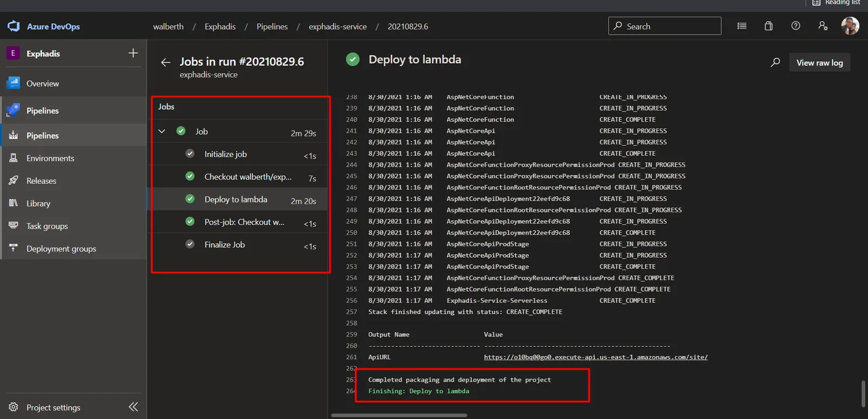Click the user profile avatar
Screen dimensions: 868x419
pyautogui.click(x=850, y=26)
